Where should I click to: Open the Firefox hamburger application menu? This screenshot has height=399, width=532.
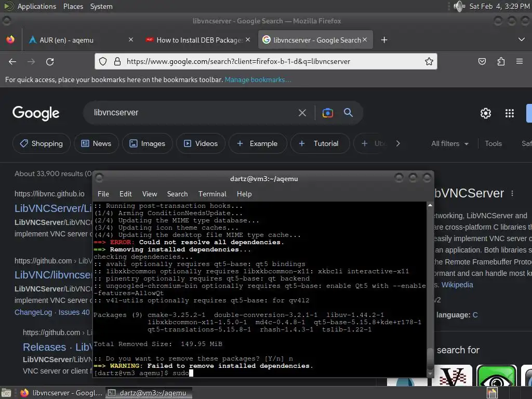[x=520, y=61]
